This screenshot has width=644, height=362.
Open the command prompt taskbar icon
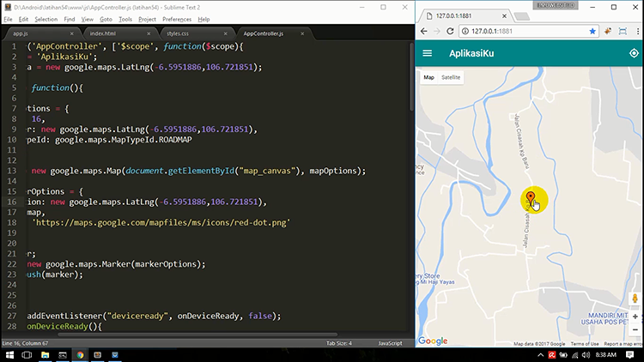[x=63, y=354]
